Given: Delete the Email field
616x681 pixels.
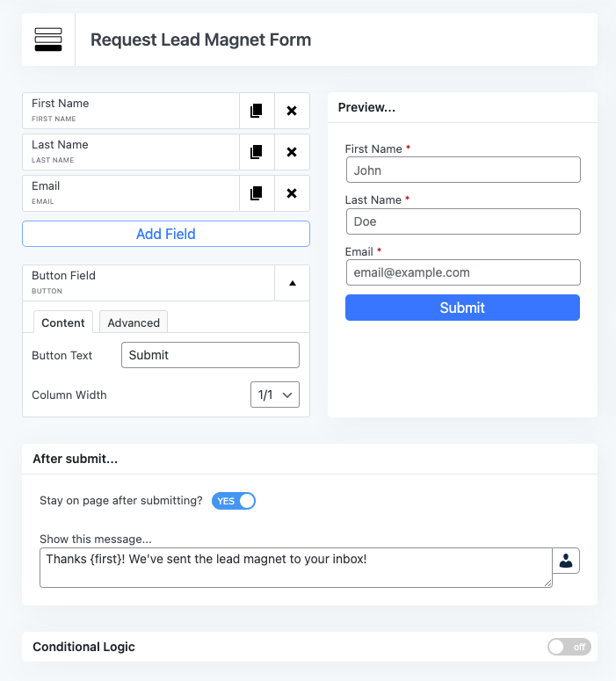Looking at the screenshot, I should tap(292, 193).
